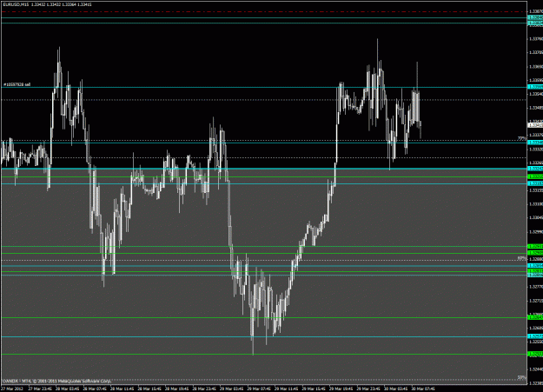Click the 1.32770 price scale label
Image resolution: width=543 pixels, height=392 pixels.
tap(535, 287)
